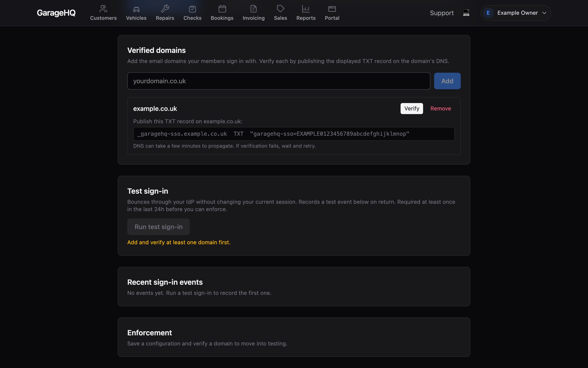Viewport: 588px width, 368px height.
Task: Click the Reports menu label
Action: point(306,18)
